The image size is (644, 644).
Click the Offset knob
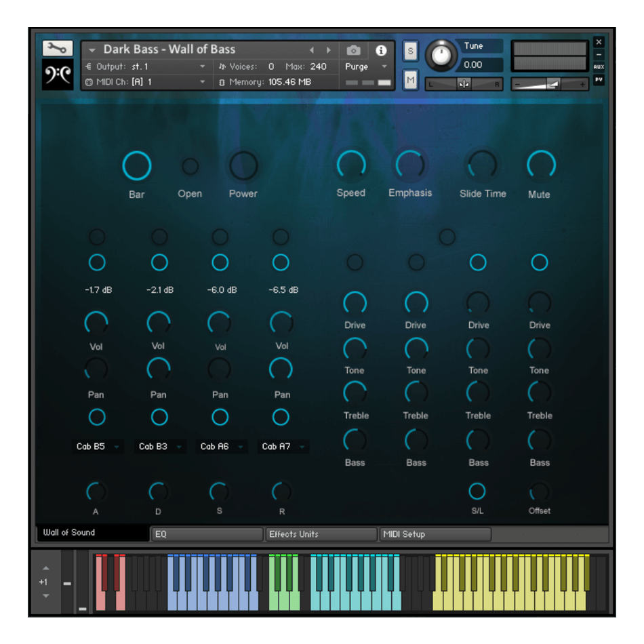[x=540, y=491]
